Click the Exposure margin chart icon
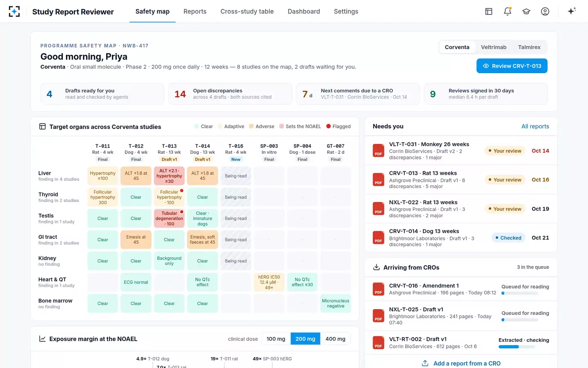This screenshot has width=588, height=368. (x=42, y=339)
